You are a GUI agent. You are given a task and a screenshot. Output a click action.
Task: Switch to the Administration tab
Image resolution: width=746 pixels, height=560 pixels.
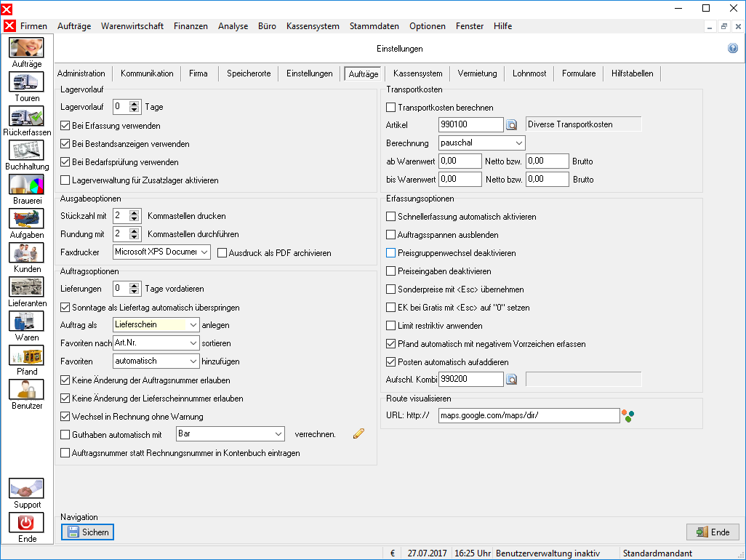coord(81,73)
